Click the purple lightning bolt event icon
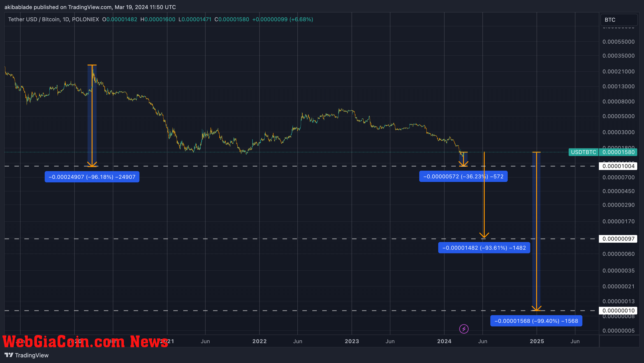The width and height of the screenshot is (644, 363). 464,329
